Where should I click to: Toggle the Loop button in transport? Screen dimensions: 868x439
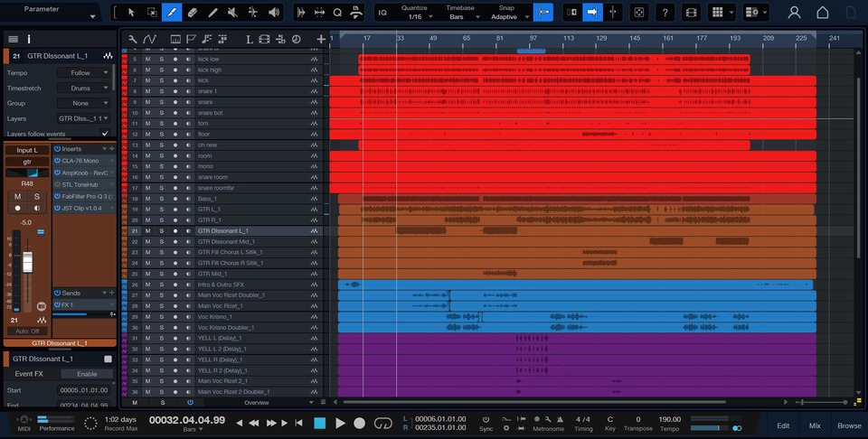point(383,423)
